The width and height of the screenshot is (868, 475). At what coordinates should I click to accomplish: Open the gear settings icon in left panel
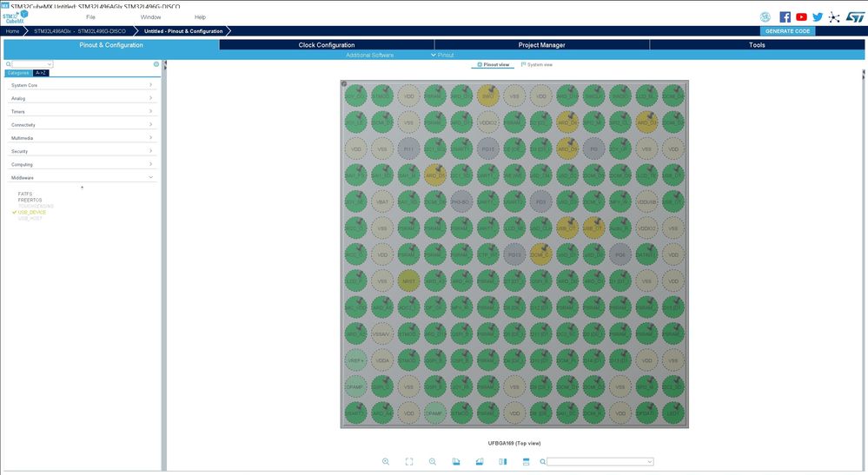click(156, 64)
